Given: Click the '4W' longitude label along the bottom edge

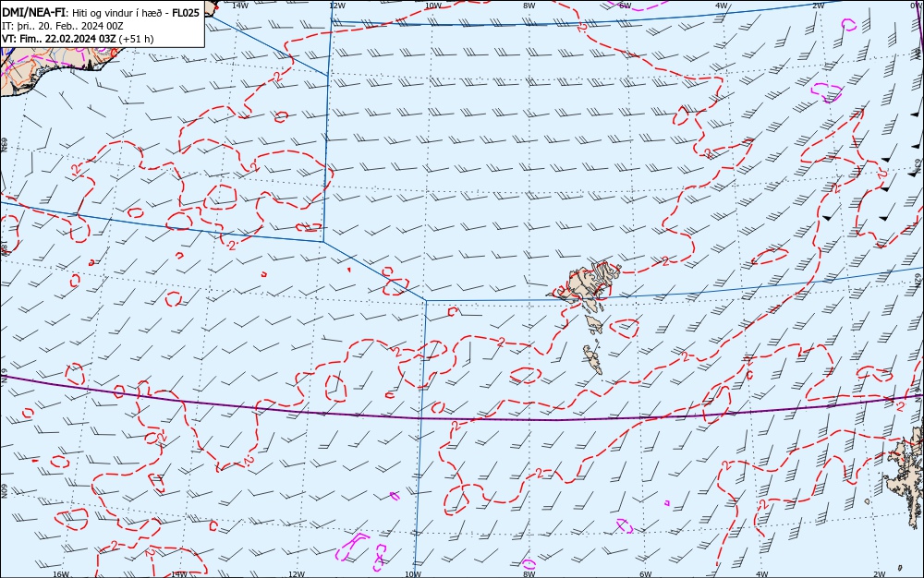Looking at the screenshot, I should pos(761,574).
